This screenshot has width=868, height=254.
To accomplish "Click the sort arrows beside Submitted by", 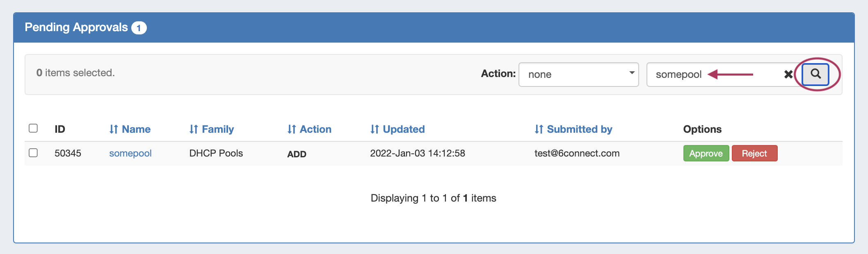I will [539, 129].
